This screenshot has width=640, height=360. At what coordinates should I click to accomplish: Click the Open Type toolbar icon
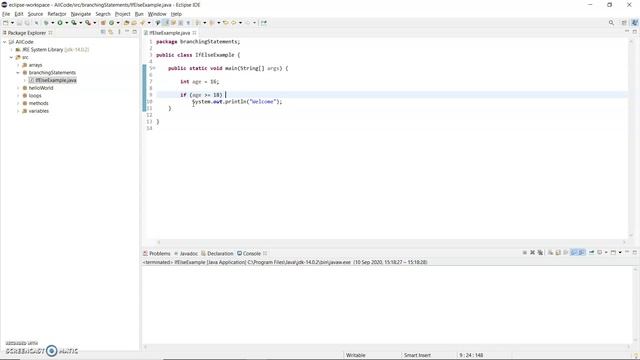pyautogui.click(x=126, y=23)
